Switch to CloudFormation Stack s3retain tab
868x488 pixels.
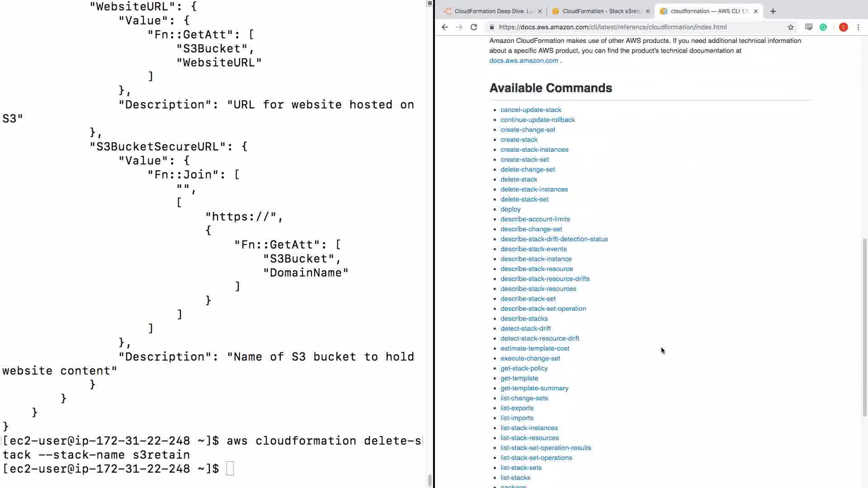pyautogui.click(x=600, y=11)
